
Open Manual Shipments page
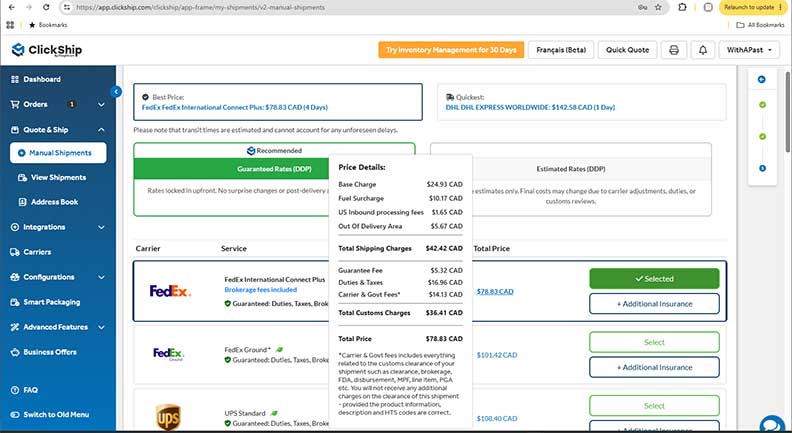point(58,153)
